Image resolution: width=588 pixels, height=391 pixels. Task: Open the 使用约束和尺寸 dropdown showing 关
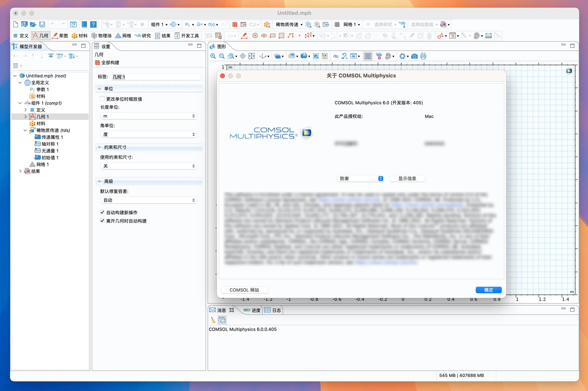[x=149, y=166]
